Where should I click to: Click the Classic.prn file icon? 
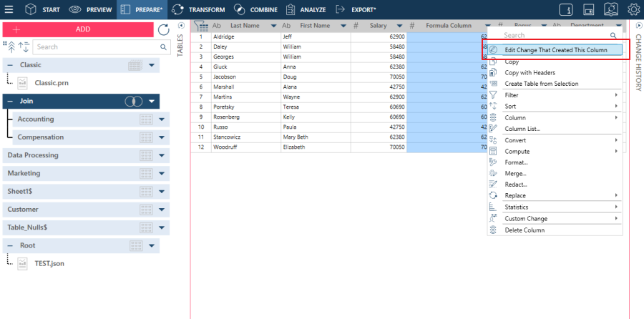coord(23,83)
